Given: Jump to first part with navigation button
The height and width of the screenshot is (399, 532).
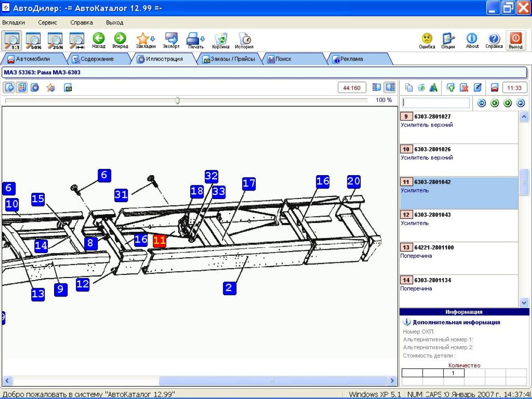Looking at the screenshot, I should point(481,103).
